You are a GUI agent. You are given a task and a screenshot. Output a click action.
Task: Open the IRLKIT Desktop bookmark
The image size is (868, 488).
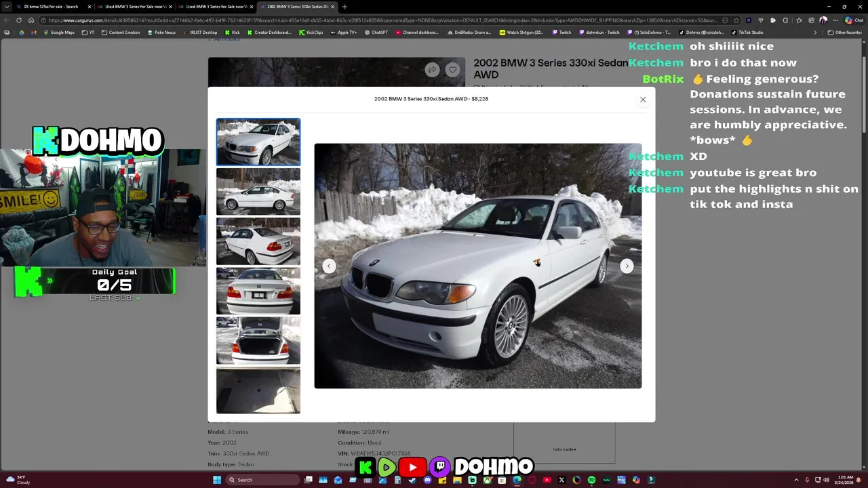[x=200, y=33]
